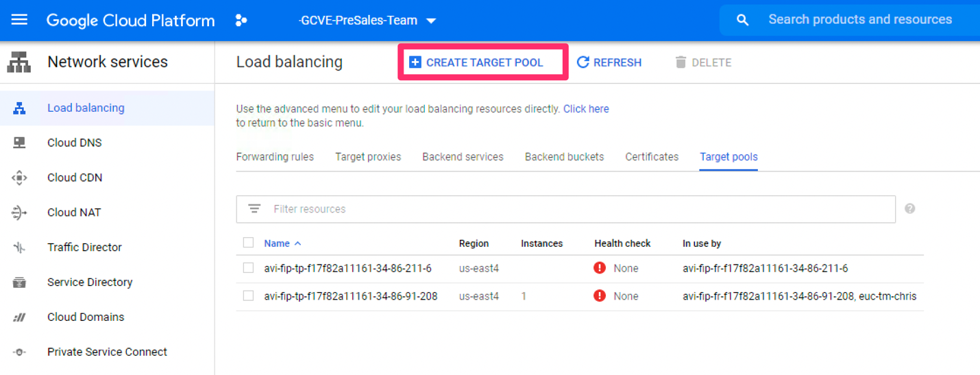The image size is (980, 375).
Task: Click the Service Directory sidebar icon
Action: tap(19, 282)
